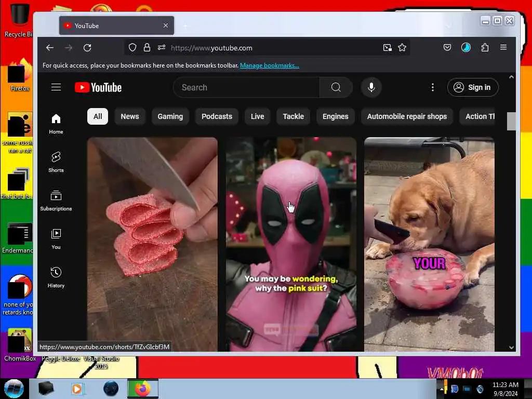Open the tracking protection shield icon

point(132,48)
